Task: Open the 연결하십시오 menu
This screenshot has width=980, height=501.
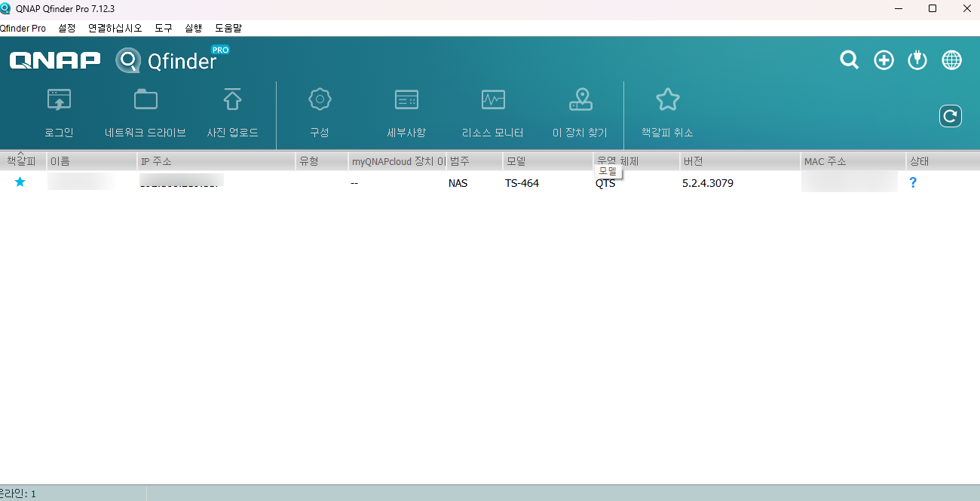Action: pos(115,28)
